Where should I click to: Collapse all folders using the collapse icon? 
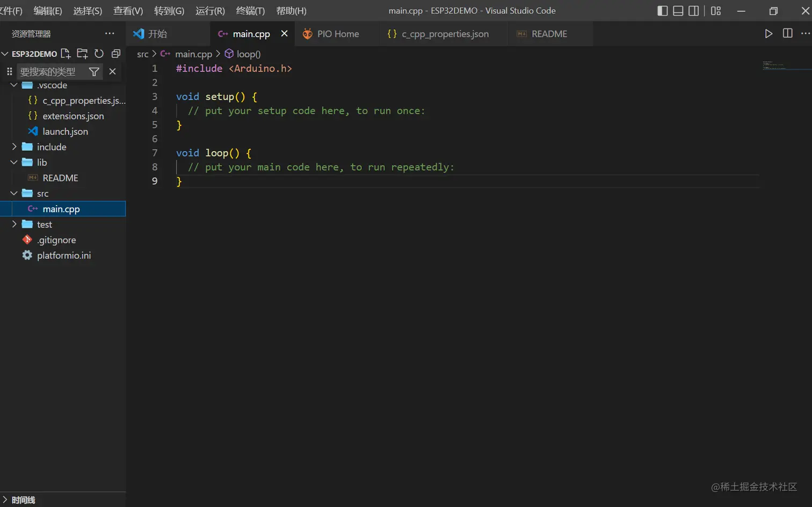tap(115, 54)
